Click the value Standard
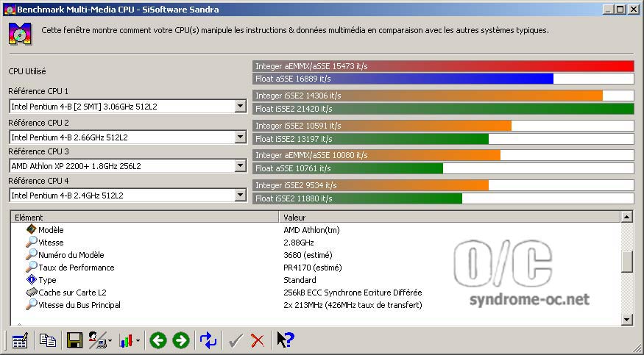Screen dimensions: 644x355 [300, 280]
